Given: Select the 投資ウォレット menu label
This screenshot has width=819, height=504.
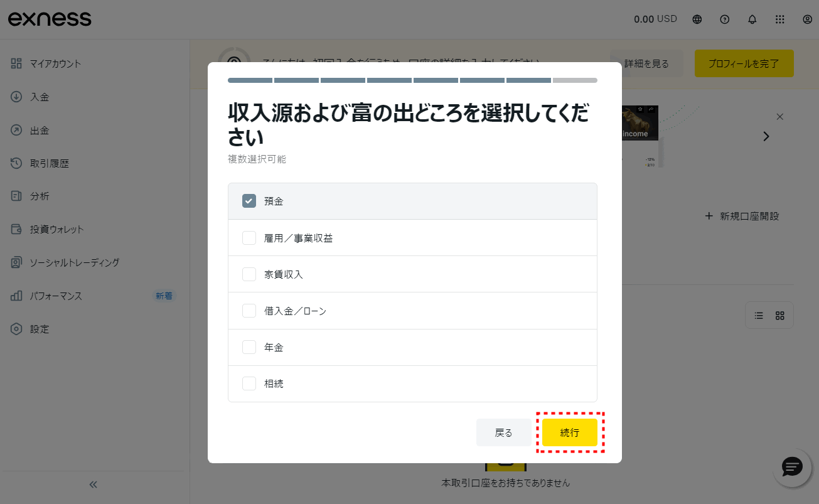Looking at the screenshot, I should coord(57,229).
